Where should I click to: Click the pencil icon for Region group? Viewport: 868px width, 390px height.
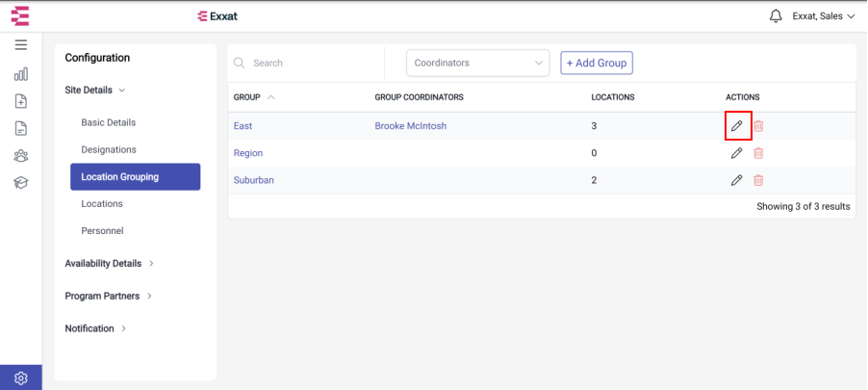click(736, 153)
